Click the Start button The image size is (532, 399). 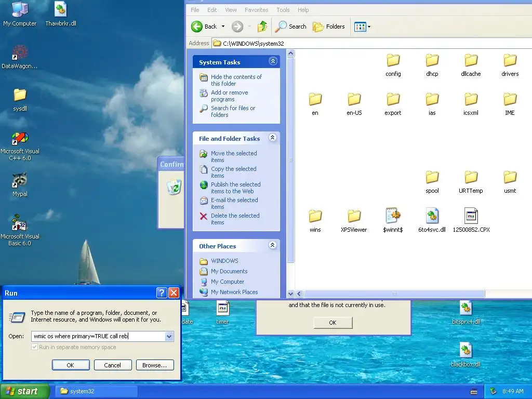coord(24,391)
